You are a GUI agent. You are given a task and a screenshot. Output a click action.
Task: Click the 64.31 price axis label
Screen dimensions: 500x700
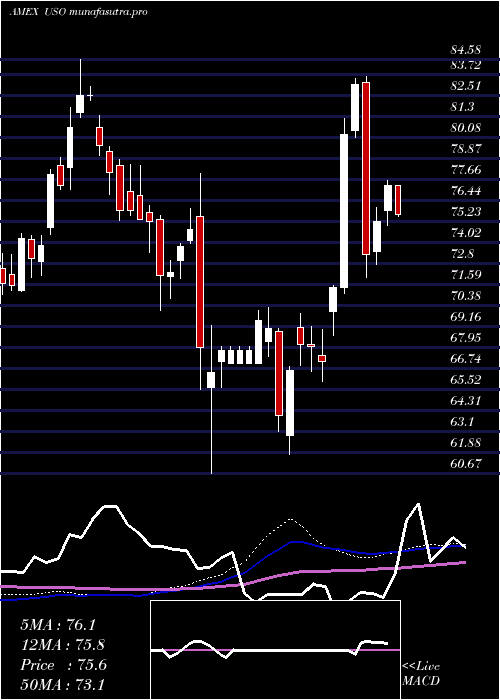(x=466, y=400)
